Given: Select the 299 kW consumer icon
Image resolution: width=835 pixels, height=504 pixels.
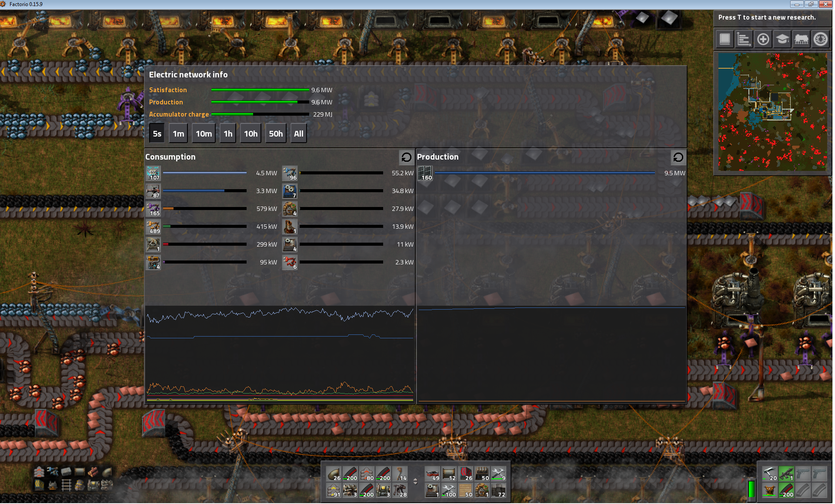Looking at the screenshot, I should [153, 244].
